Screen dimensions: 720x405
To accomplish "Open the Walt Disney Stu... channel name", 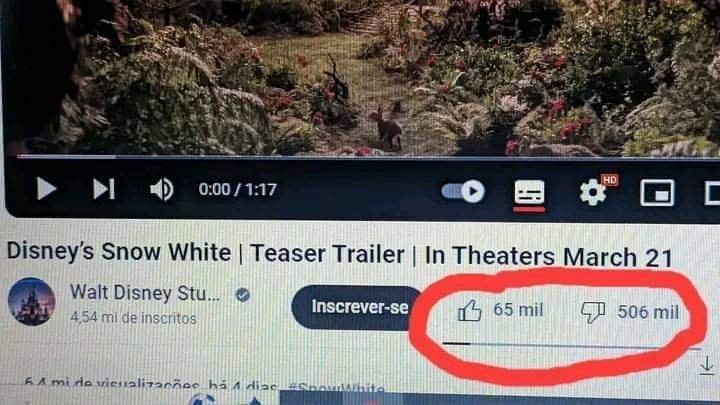I will (145, 292).
